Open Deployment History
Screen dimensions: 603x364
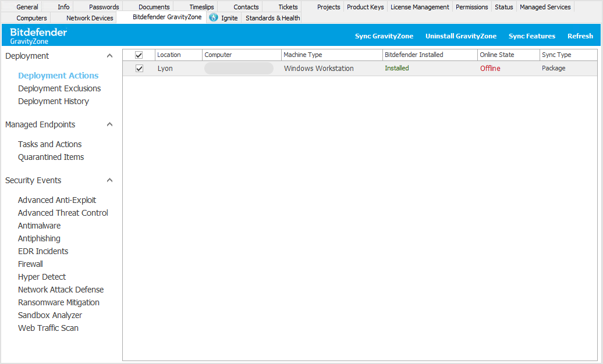(53, 101)
